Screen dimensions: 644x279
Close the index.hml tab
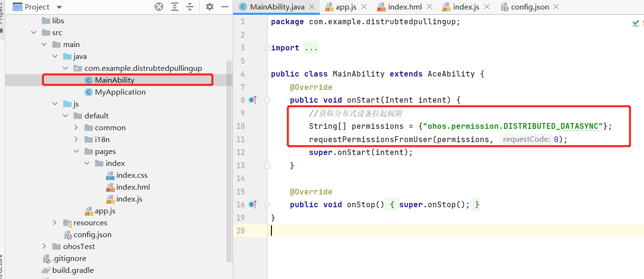pos(429,7)
